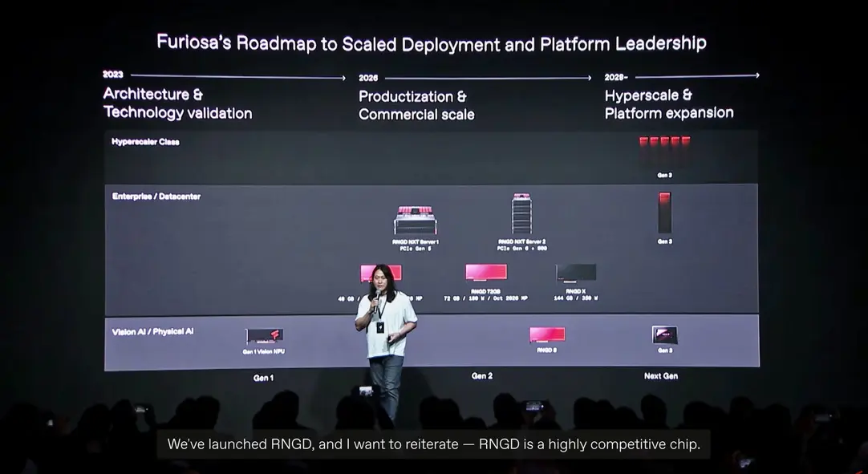868x474 pixels.
Task: Click the tall Gen 3 rack in Enterprise row
Action: pyautogui.click(x=665, y=213)
